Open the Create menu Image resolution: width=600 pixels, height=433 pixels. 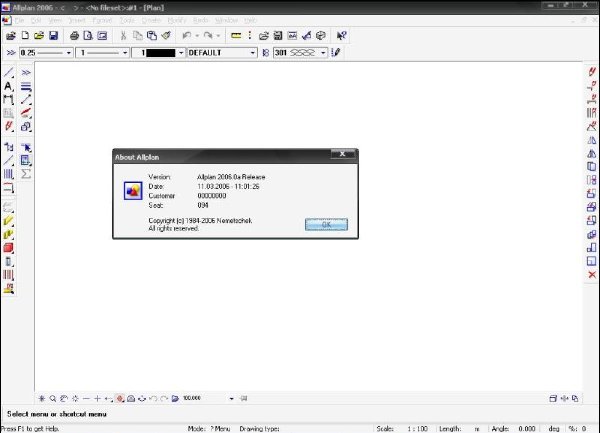click(151, 20)
